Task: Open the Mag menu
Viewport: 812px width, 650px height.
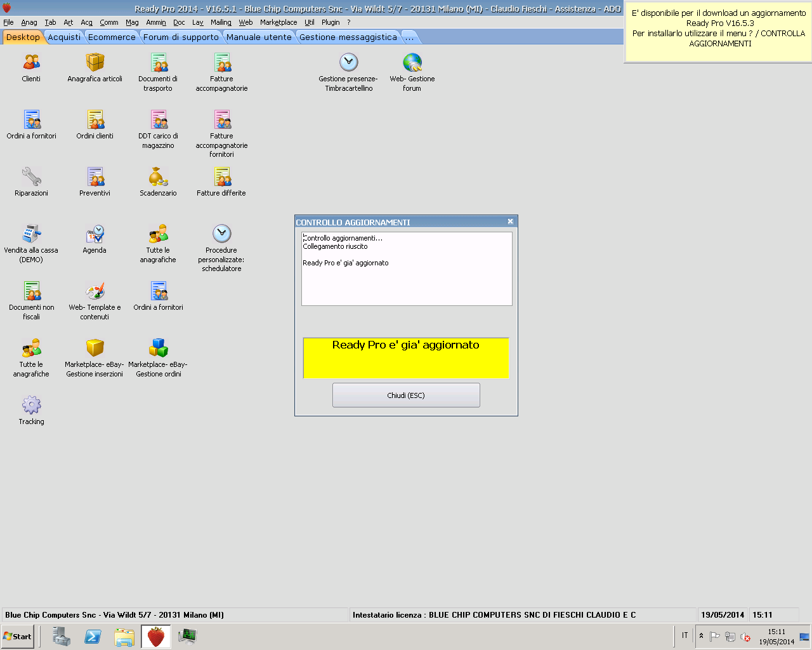Action: 132,22
